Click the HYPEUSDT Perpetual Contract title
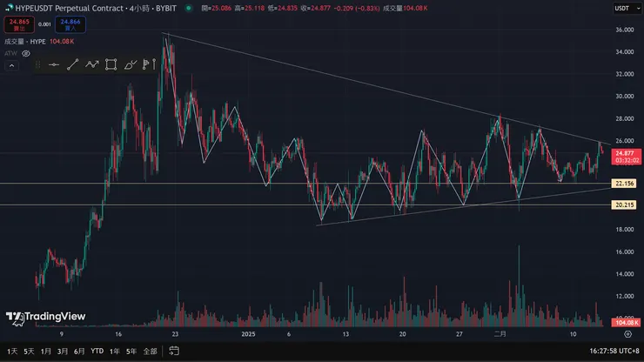 coord(69,8)
